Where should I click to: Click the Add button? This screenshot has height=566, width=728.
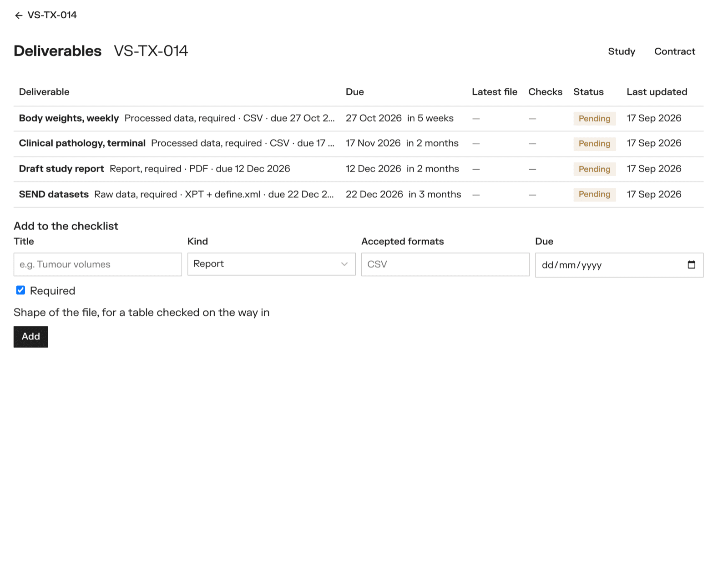point(30,337)
